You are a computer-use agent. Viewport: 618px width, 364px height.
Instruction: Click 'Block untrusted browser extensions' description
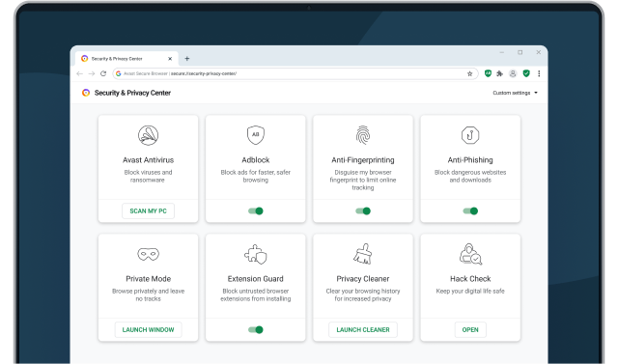tap(255, 295)
